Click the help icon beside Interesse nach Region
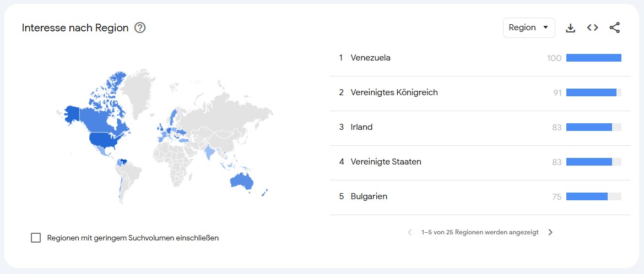The height and width of the screenshot is (274, 644). [x=140, y=28]
